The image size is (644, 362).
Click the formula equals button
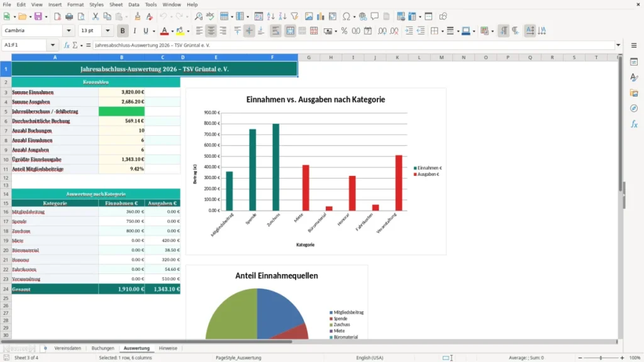(88, 45)
